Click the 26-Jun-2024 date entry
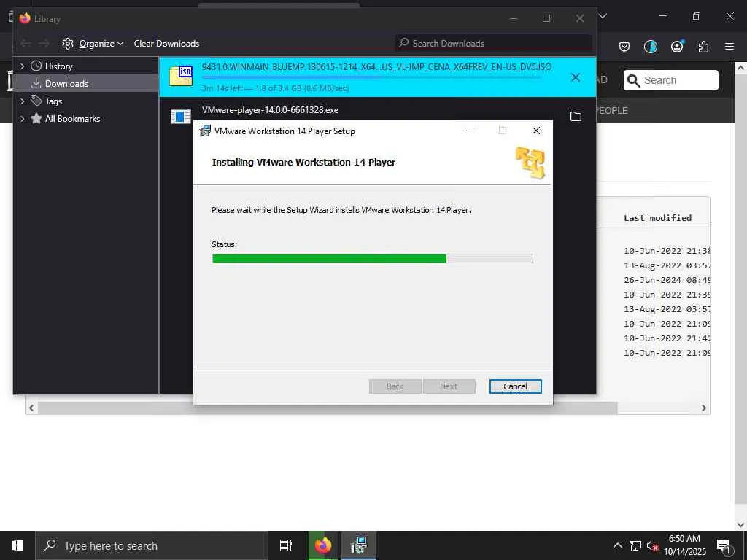The image size is (747, 560). (x=667, y=280)
